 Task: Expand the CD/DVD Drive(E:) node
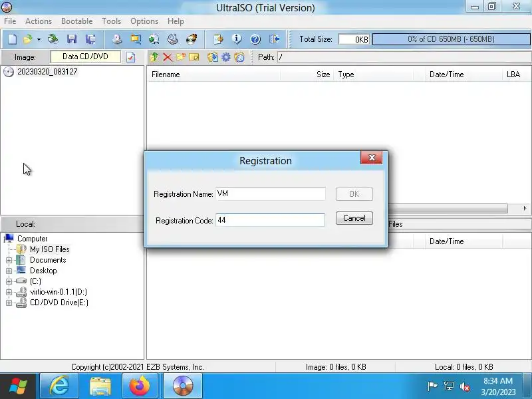click(x=9, y=303)
